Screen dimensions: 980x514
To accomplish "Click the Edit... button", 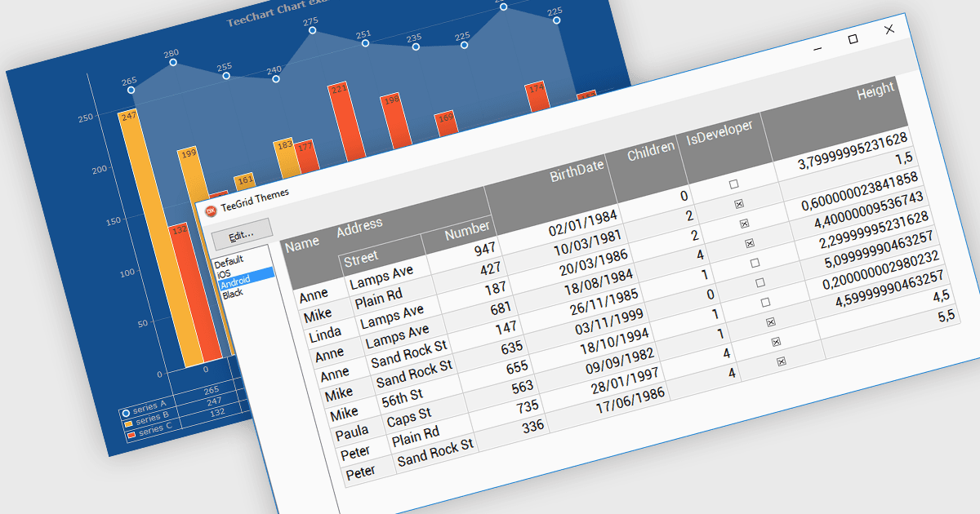I will pyautogui.click(x=241, y=234).
